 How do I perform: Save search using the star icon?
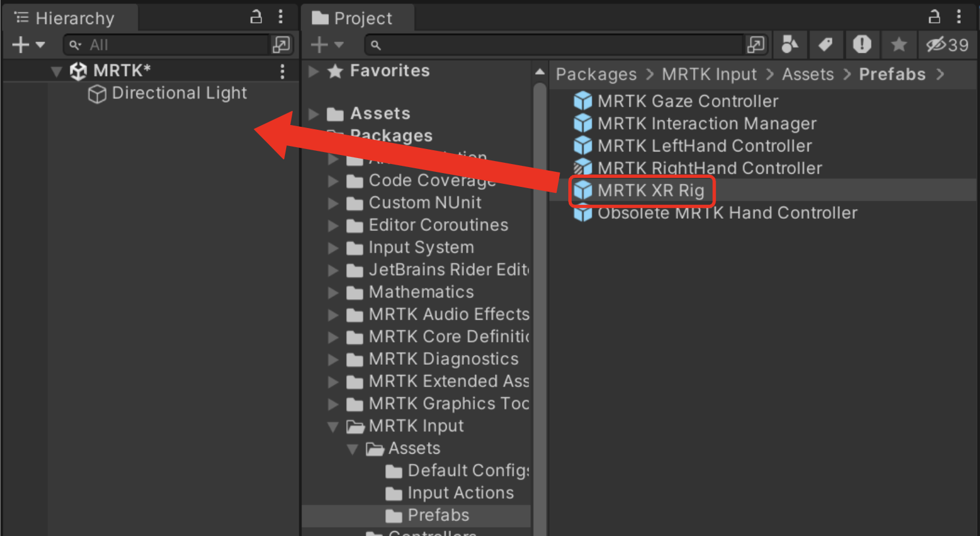point(899,44)
